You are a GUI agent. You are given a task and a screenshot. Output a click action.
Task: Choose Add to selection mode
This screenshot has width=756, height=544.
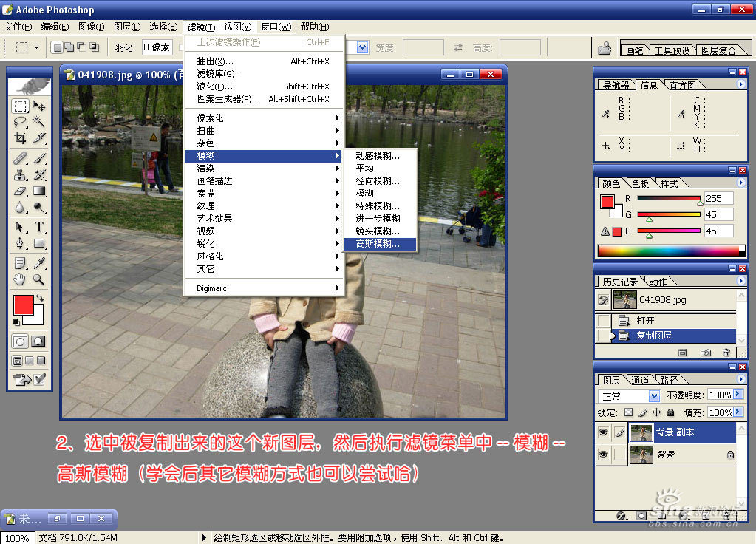[69, 47]
